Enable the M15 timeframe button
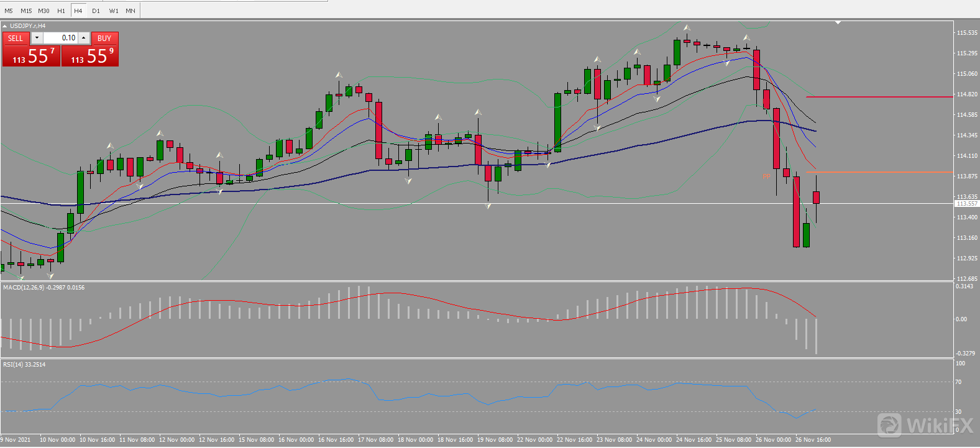 point(26,11)
